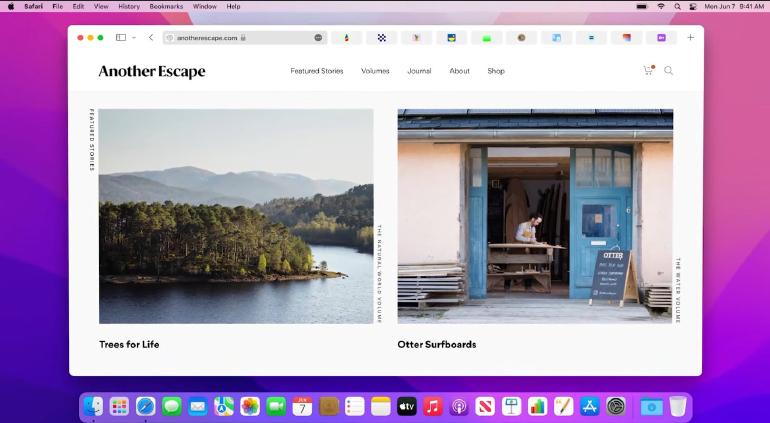Click the site search magnifier icon
770x423 pixels.
[668, 71]
